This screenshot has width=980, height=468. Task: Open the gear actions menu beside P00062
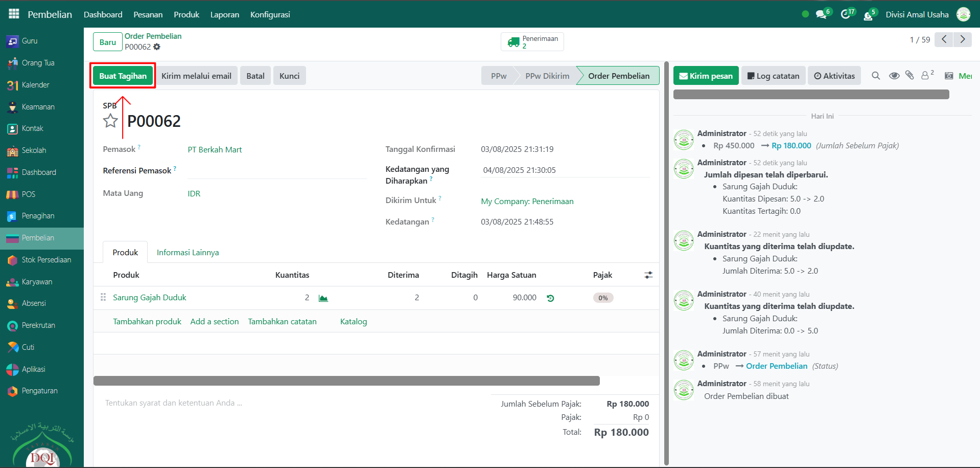157,47
